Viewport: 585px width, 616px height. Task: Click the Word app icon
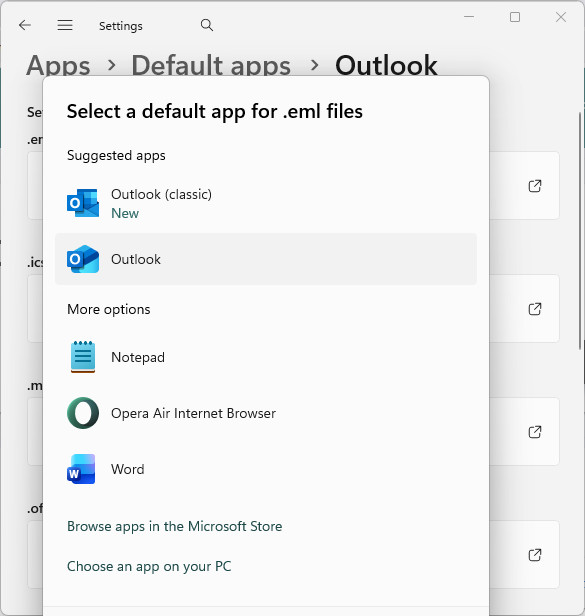(81, 469)
